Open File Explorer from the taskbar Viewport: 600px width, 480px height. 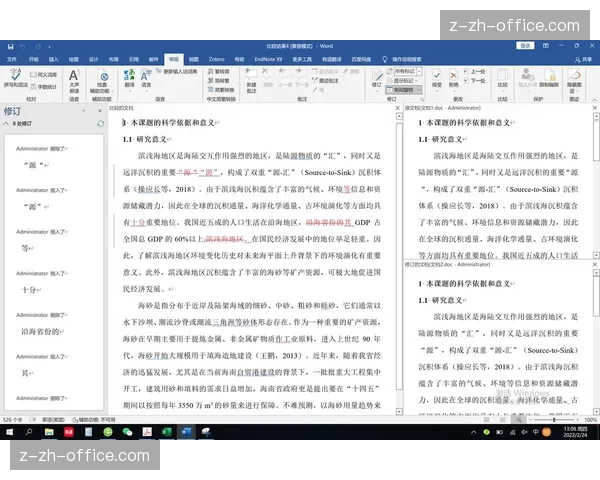pyautogui.click(x=49, y=432)
